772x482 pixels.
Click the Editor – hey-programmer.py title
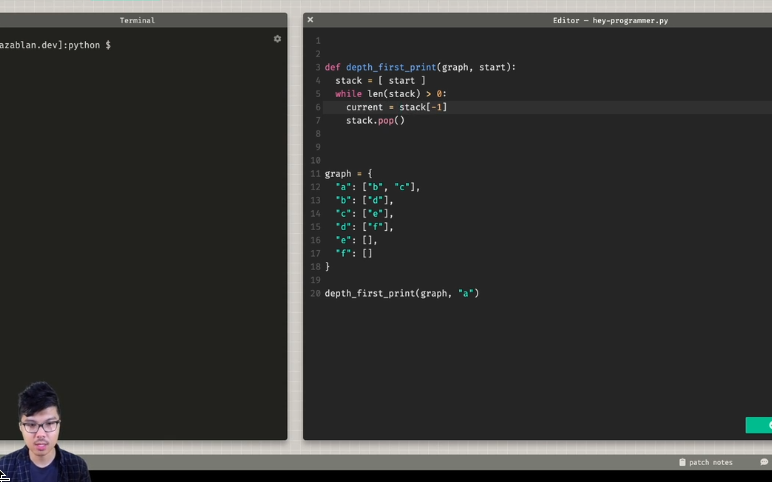click(x=610, y=21)
